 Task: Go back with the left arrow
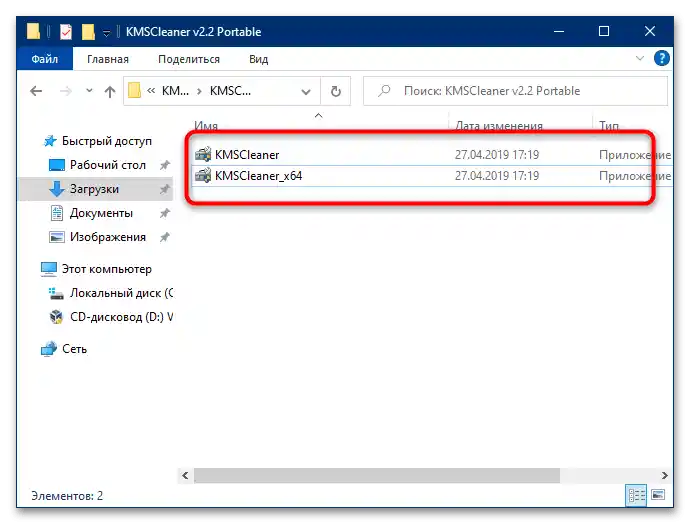click(x=36, y=91)
